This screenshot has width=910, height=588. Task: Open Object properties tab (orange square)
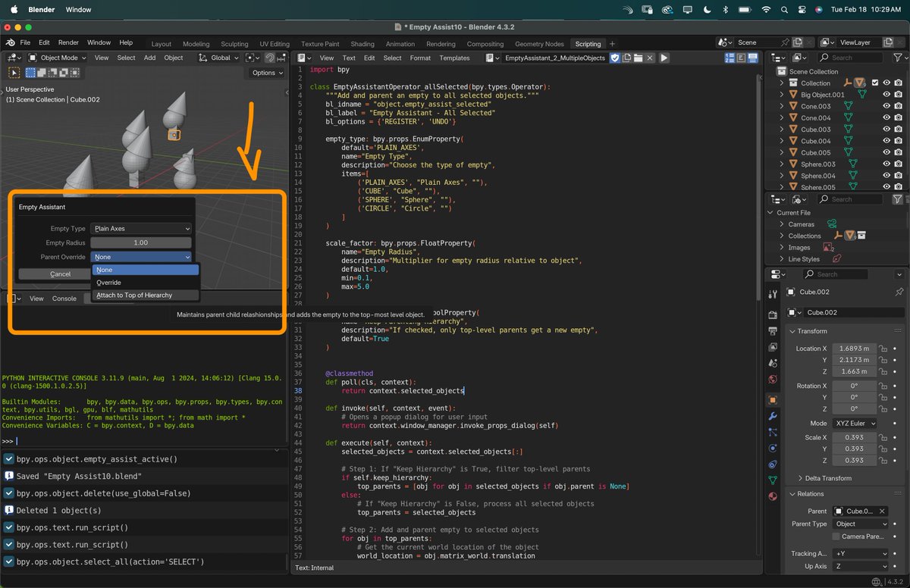pyautogui.click(x=773, y=399)
